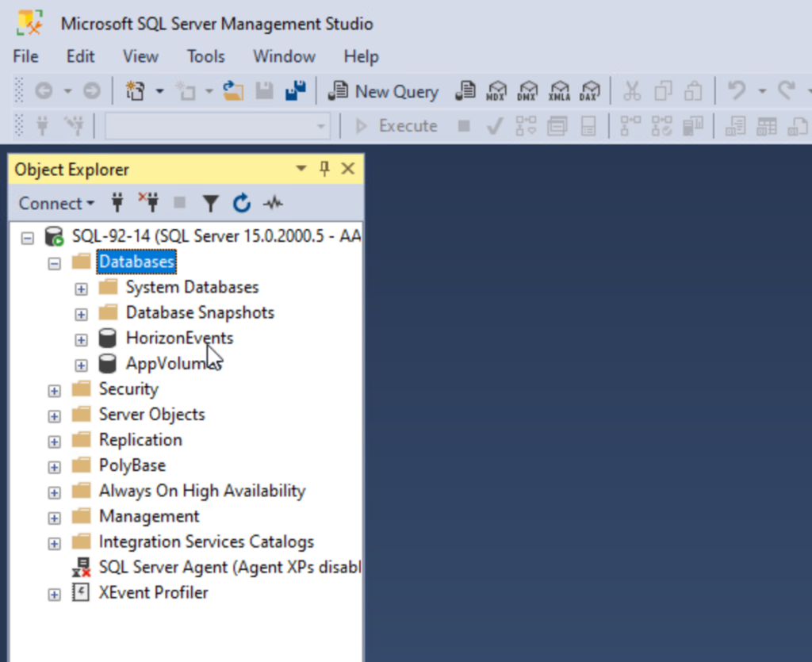Click the Open File folder icon
The height and width of the screenshot is (662, 812).
click(x=232, y=91)
